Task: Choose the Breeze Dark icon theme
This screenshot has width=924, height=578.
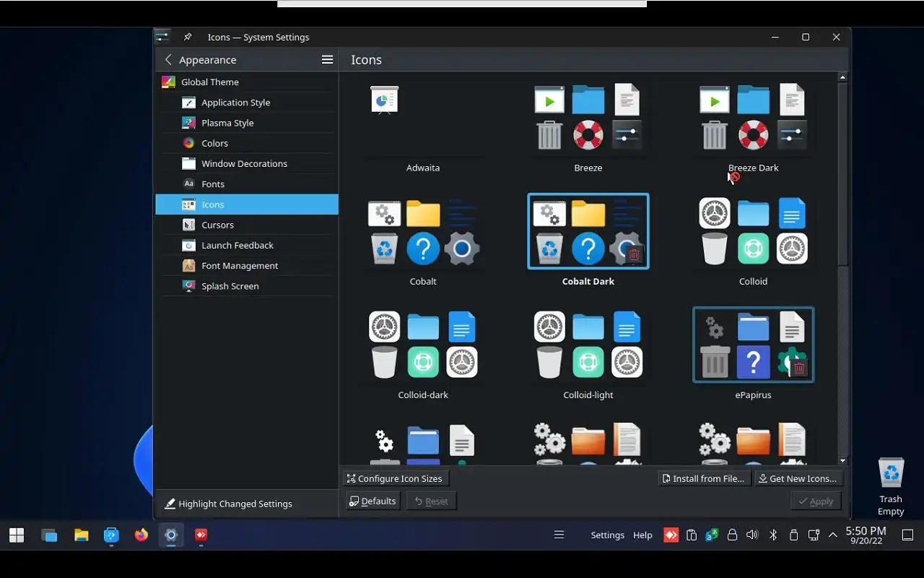Action: point(753,128)
